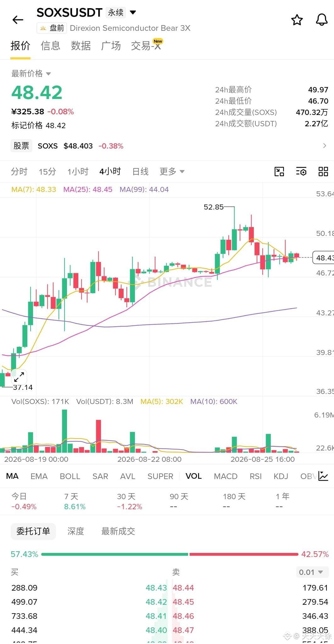This screenshot has width=334, height=644.
Task: Open 委托订单 order book view
Action: pyautogui.click(x=33, y=531)
